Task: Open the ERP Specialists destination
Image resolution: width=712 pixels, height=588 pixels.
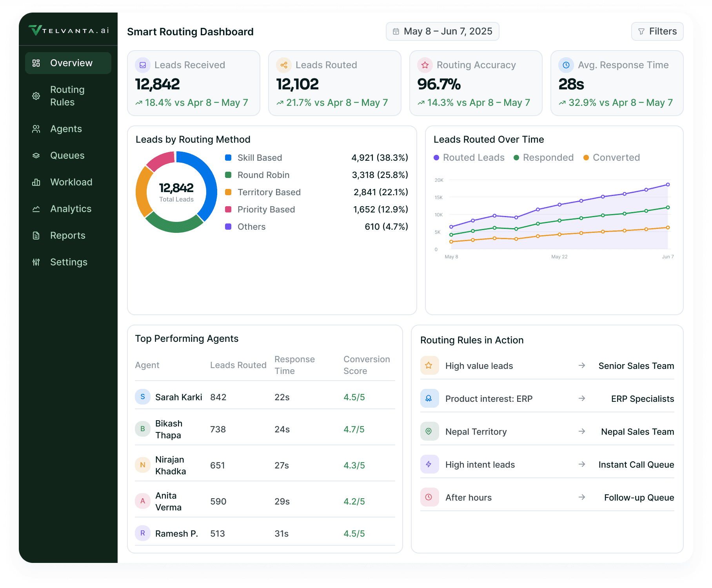Action: [x=643, y=399]
